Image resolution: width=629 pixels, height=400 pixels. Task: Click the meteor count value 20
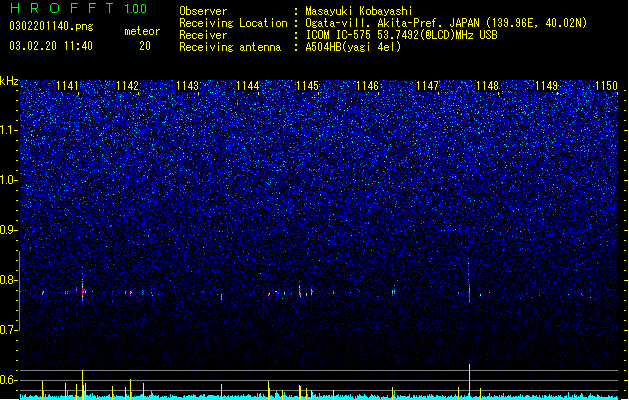pos(145,46)
